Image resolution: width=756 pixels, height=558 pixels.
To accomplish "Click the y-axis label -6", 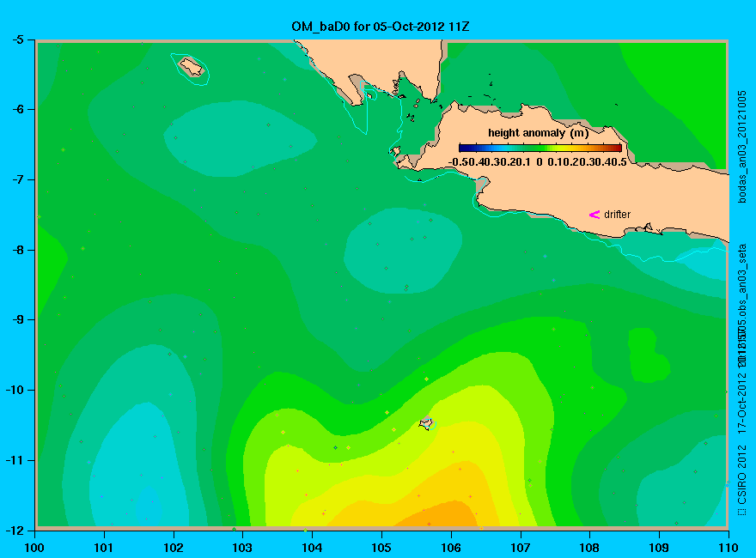I will pyautogui.click(x=17, y=109).
